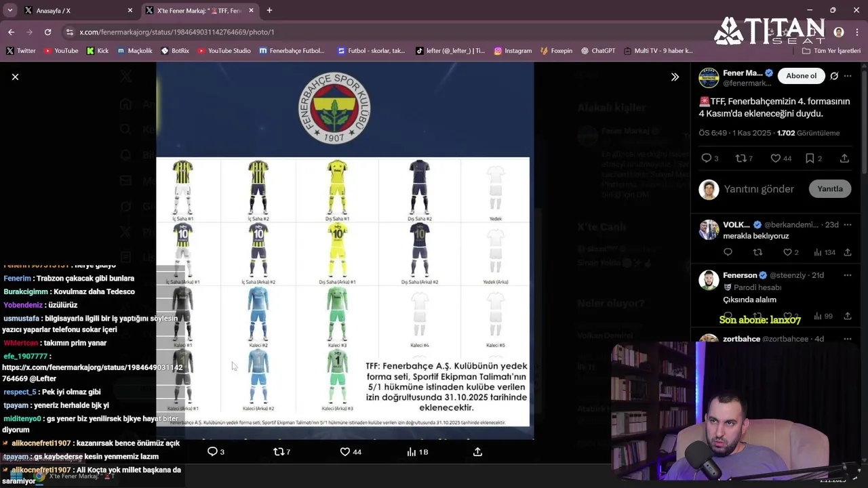
Task: Share the merakla bekliyoruz comment
Action: 848,252
